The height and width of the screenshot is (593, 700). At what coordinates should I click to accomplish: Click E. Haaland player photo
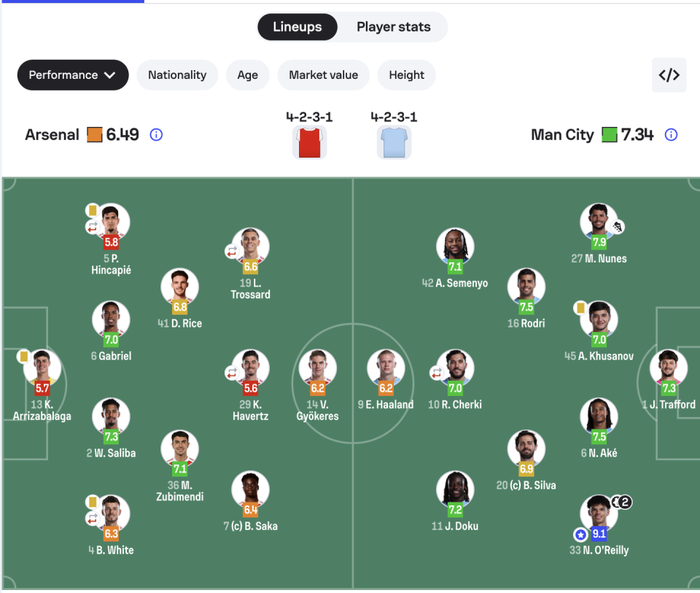pos(385,366)
